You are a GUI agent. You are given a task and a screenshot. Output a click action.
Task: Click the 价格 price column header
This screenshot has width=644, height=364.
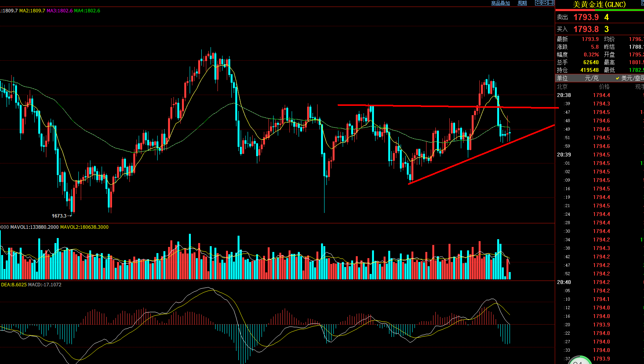604,87
